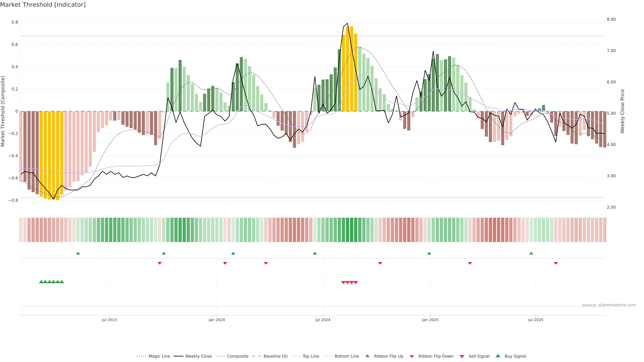Click the Ribbon Flip Up legend triangle
Screen dimensions: 644x362
[x=367, y=356]
